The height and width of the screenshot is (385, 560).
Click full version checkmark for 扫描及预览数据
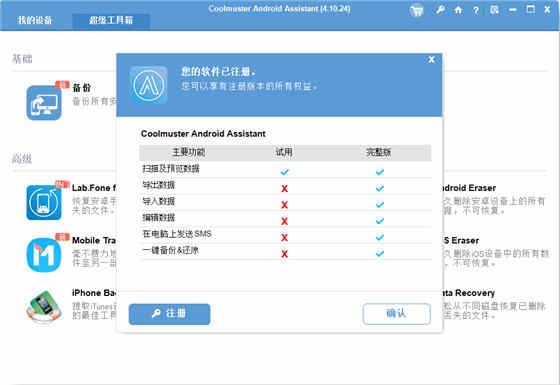(380, 172)
